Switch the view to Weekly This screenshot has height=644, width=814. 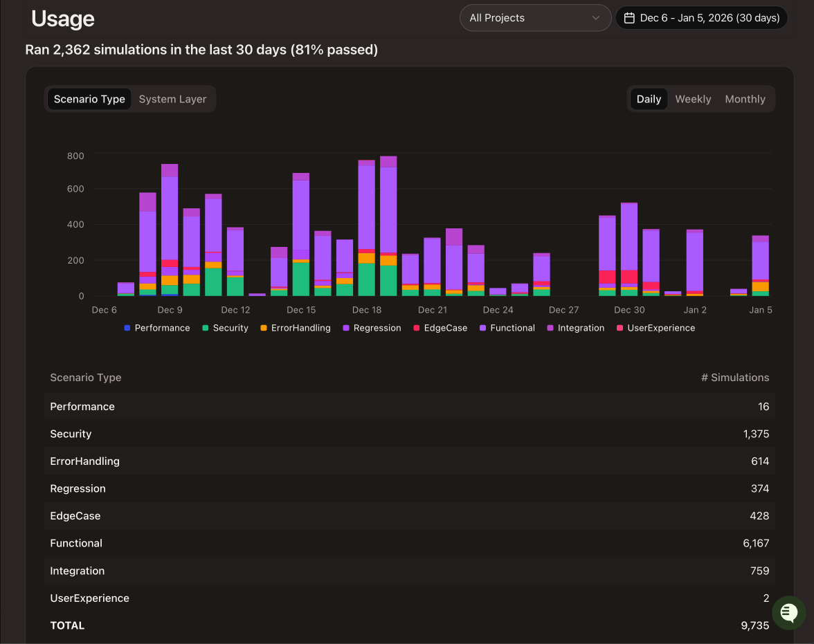tap(693, 99)
